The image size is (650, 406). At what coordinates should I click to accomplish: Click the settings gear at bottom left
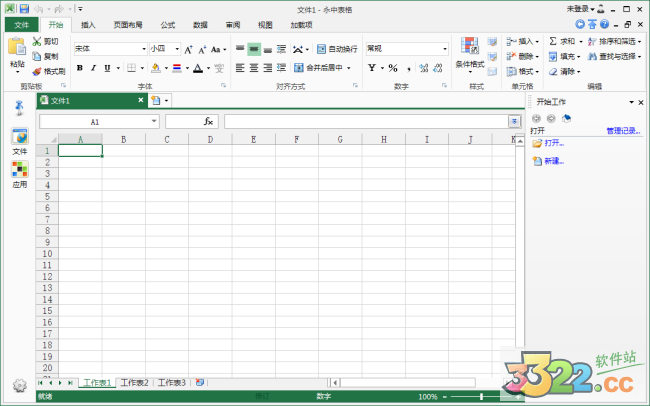[x=19, y=385]
